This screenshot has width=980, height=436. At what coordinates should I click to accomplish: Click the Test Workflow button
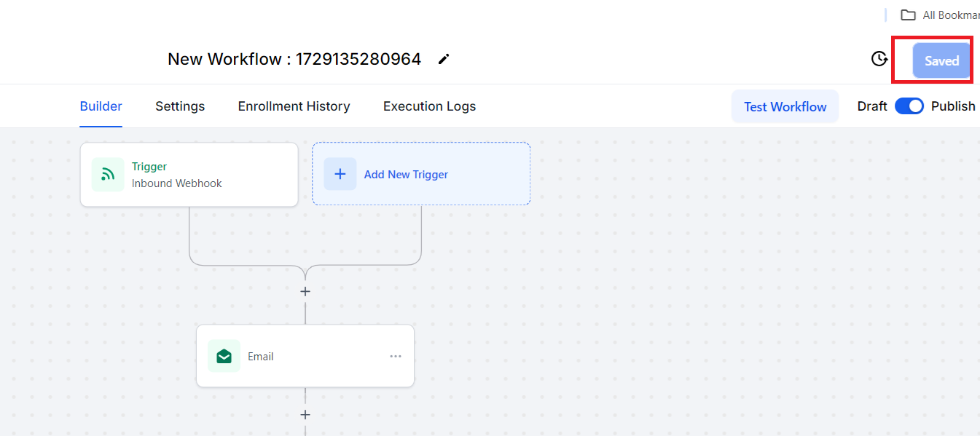click(785, 107)
